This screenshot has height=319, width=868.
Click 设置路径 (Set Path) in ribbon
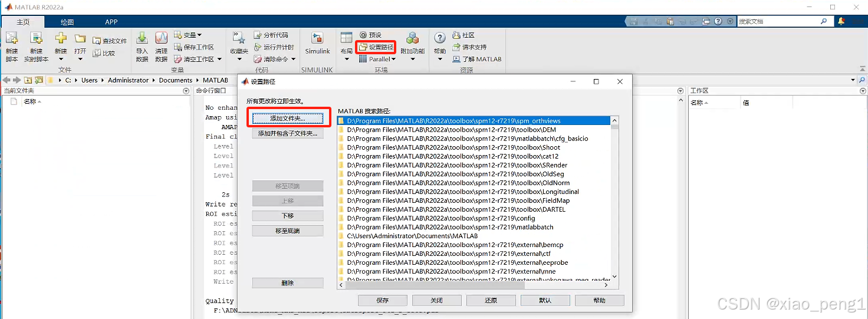click(376, 47)
